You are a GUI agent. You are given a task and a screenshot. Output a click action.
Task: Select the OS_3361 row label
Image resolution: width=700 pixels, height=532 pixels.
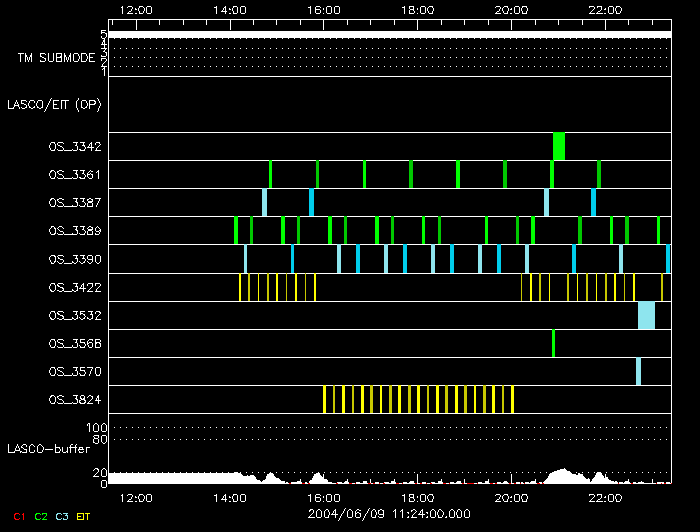coord(74,175)
